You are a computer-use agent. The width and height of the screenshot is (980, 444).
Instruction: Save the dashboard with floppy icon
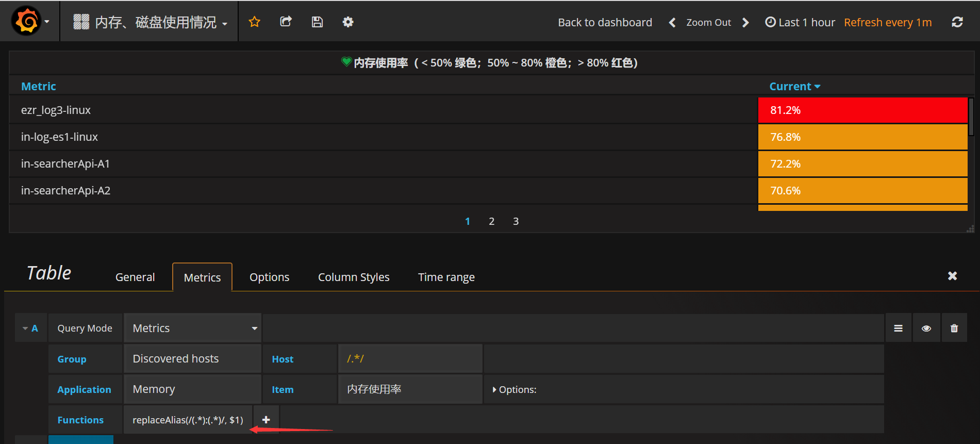(317, 22)
